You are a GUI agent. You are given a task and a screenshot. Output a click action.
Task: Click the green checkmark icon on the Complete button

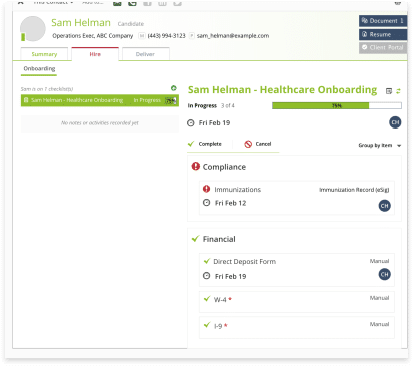point(191,144)
